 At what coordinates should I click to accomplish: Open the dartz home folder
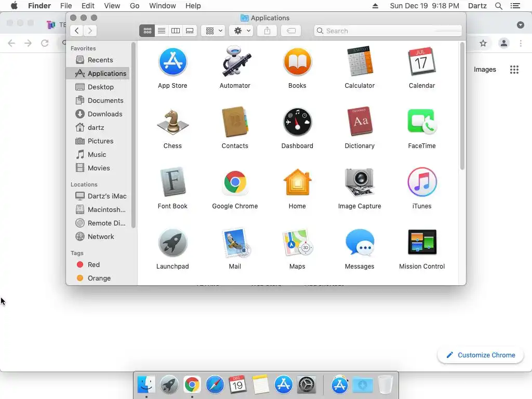pyautogui.click(x=98, y=128)
